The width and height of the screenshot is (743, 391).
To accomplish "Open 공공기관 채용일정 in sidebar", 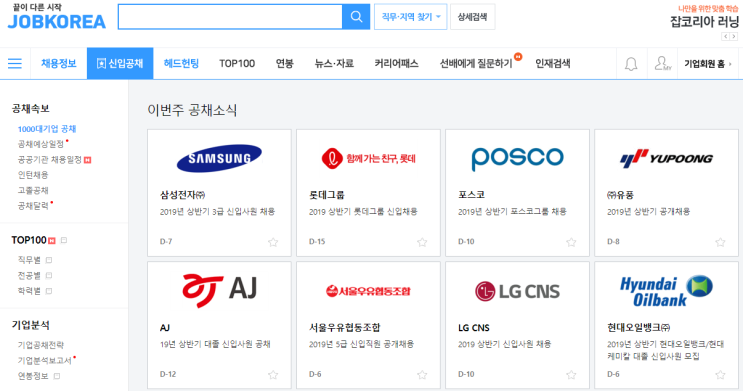I will pos(50,160).
